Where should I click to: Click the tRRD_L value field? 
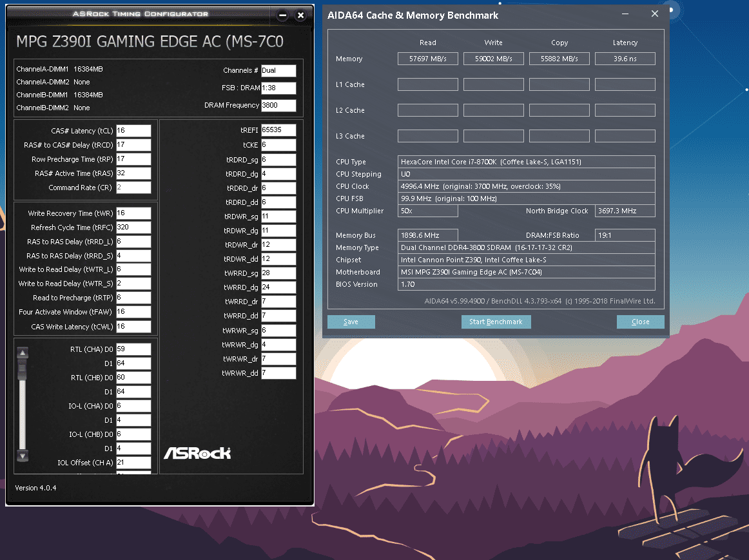point(134,242)
